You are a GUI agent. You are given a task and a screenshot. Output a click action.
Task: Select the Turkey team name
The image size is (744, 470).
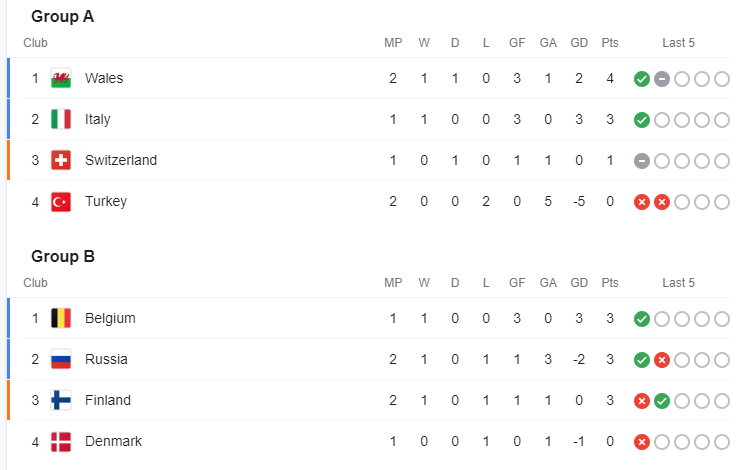[106, 201]
